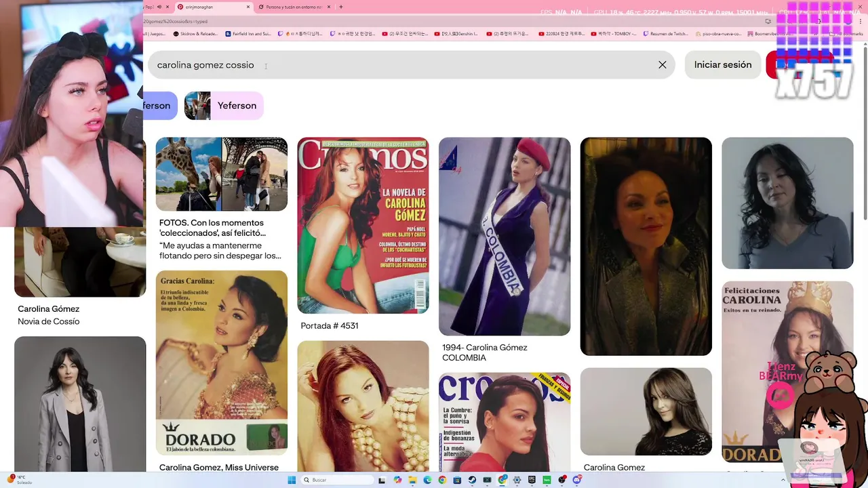Open the Copilot icon in the taskbar

click(397, 480)
